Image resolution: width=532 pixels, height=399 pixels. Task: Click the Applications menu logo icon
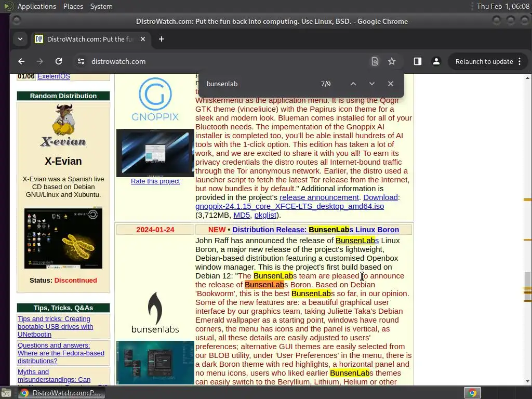point(8,6)
